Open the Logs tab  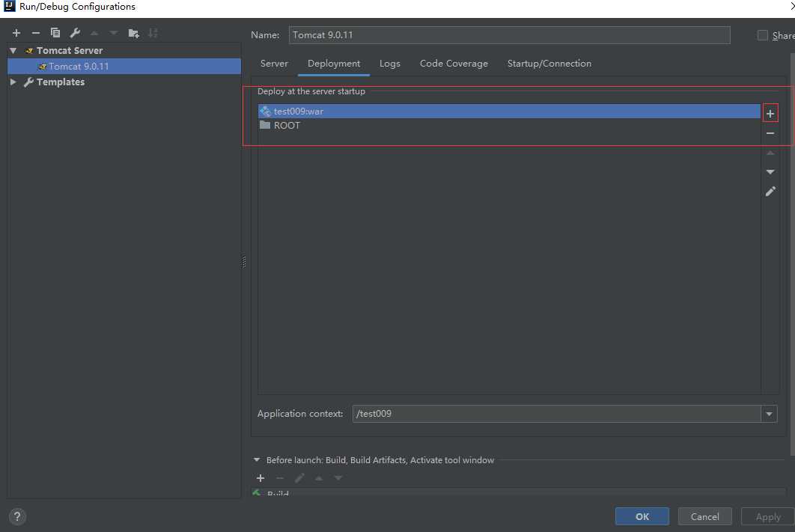(x=389, y=64)
